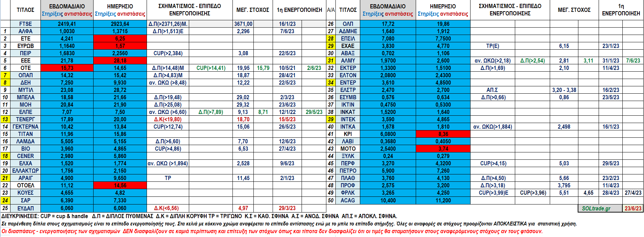Select the ΞΥΛΚ title cell
This screenshot has height=237, width=644.
pos(348,156)
